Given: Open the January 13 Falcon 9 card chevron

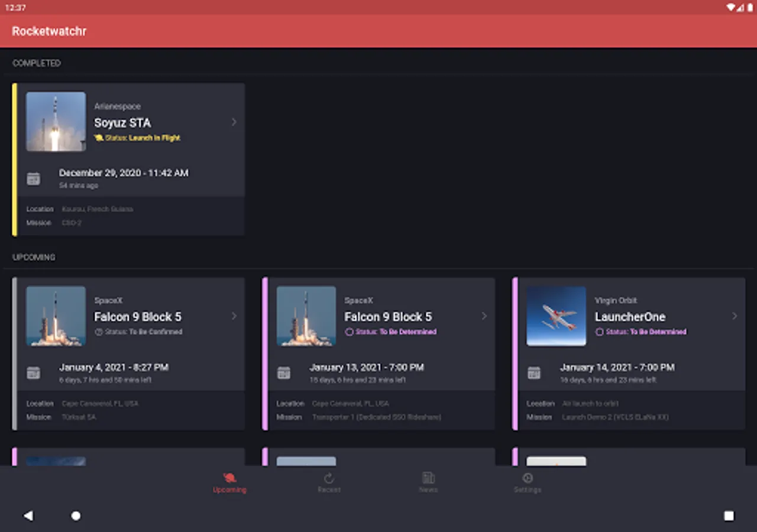Looking at the screenshot, I should point(484,316).
